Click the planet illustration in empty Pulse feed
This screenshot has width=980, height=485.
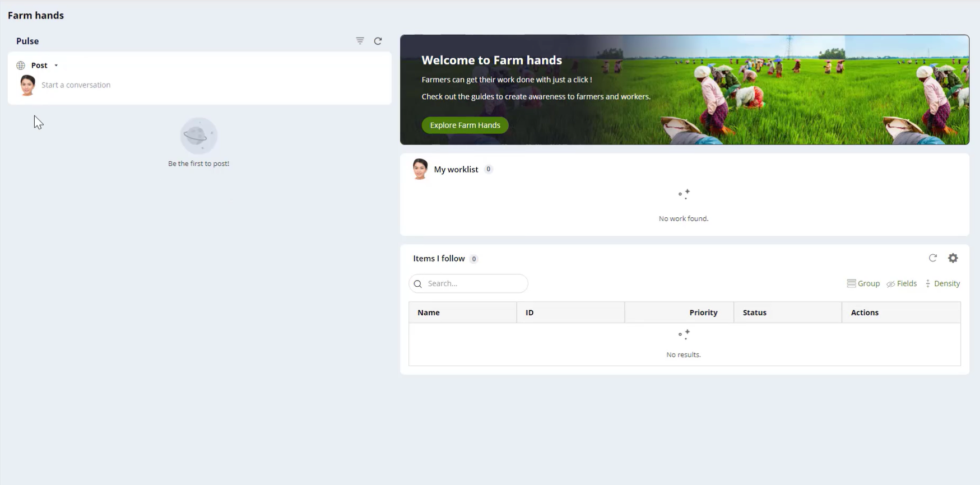click(x=198, y=136)
